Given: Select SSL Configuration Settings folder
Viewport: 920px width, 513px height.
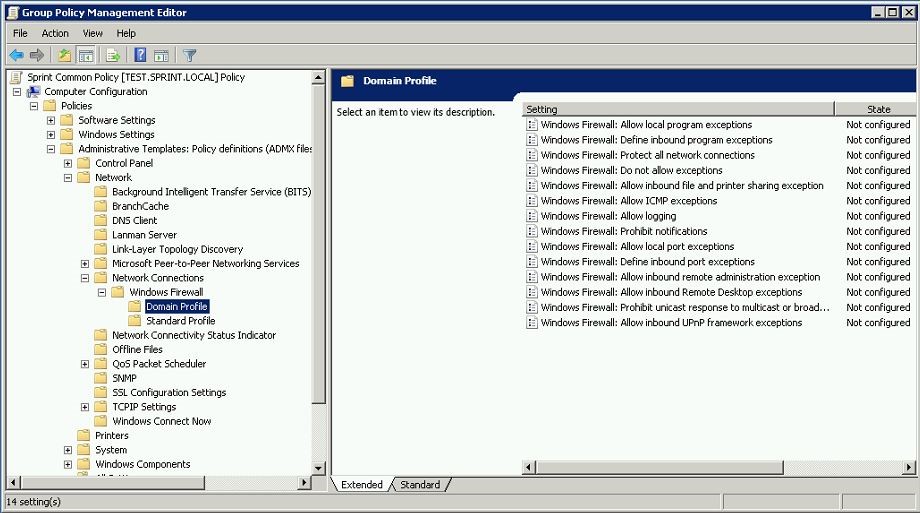Looking at the screenshot, I should [169, 392].
